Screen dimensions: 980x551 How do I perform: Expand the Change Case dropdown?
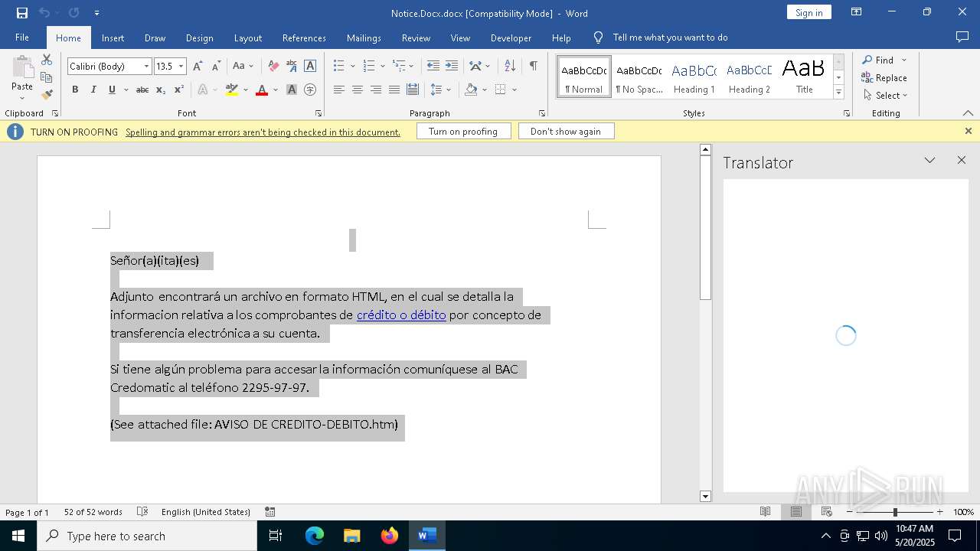click(251, 67)
